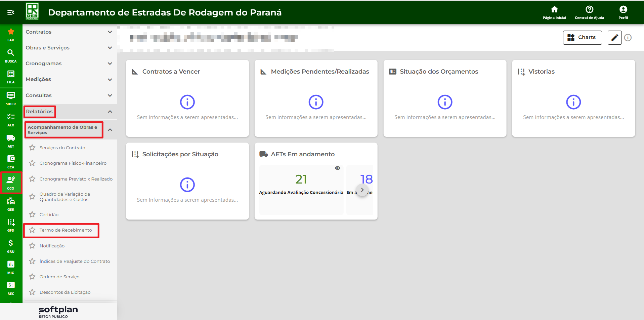
Task: Click next arrow in AETs carousel
Action: tap(362, 190)
